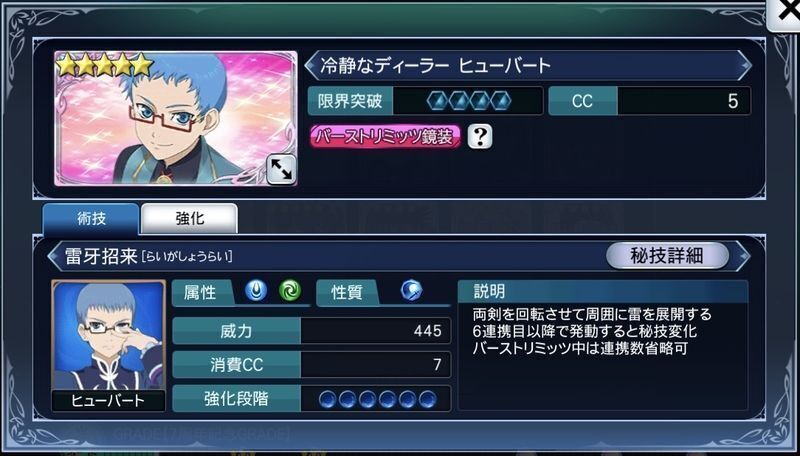Click right arrow next to 秘技詳細
The width and height of the screenshot is (800, 456).
pos(743,256)
